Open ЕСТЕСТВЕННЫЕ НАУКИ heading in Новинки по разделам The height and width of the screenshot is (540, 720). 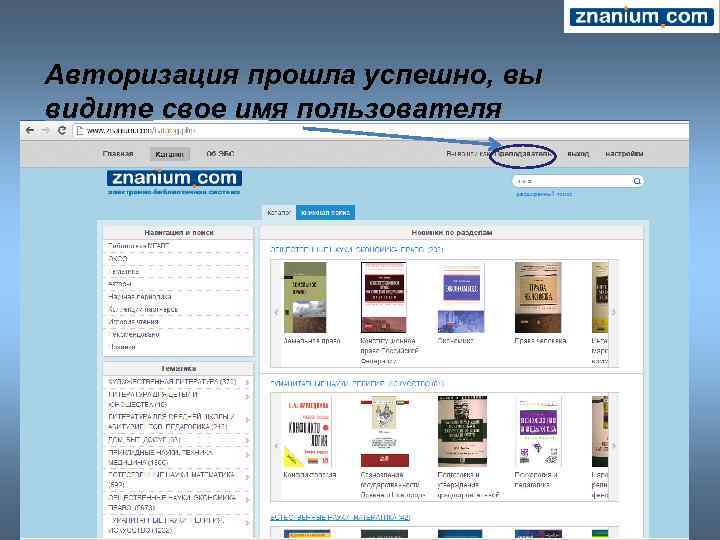[340, 517]
